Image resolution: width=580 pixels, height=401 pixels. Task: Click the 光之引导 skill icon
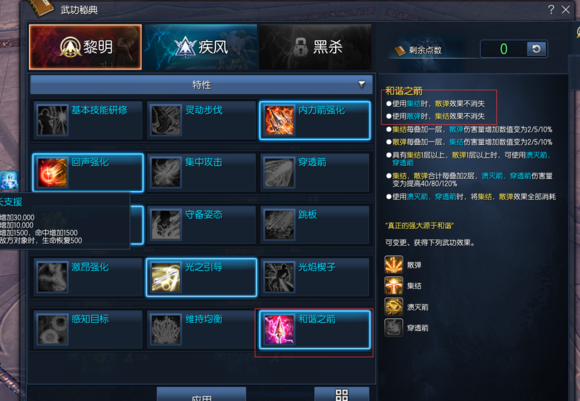(x=166, y=277)
